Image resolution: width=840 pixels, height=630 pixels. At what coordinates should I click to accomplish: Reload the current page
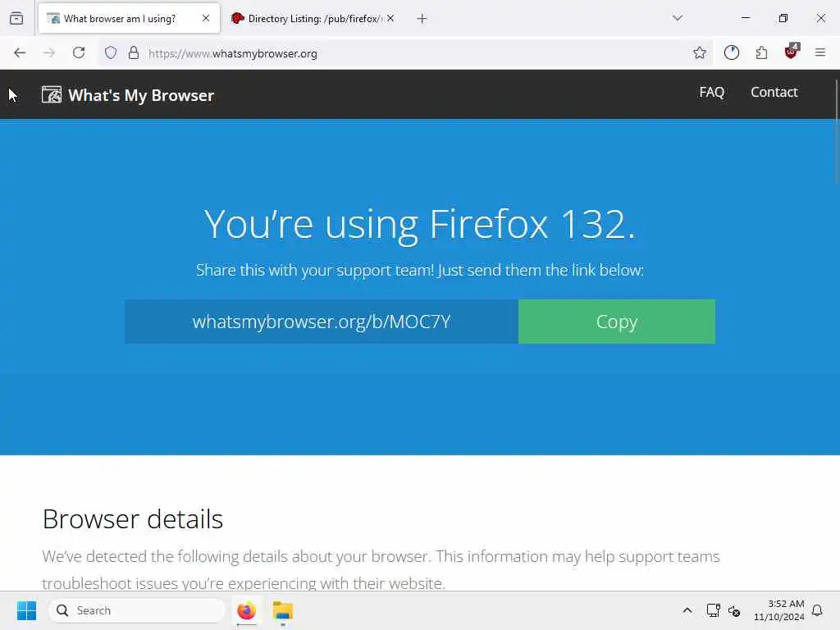point(79,52)
